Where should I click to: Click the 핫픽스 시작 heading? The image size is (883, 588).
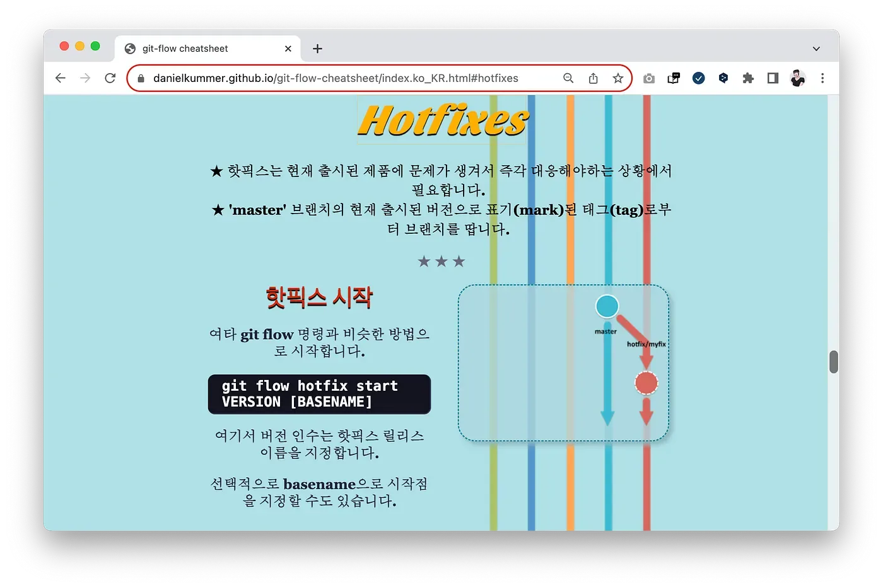click(319, 297)
